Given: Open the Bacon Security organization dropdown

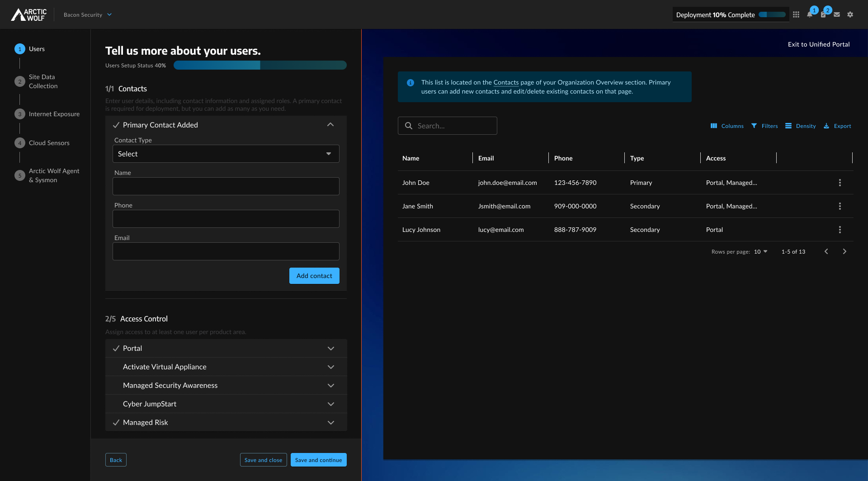Looking at the screenshot, I should click(x=88, y=14).
